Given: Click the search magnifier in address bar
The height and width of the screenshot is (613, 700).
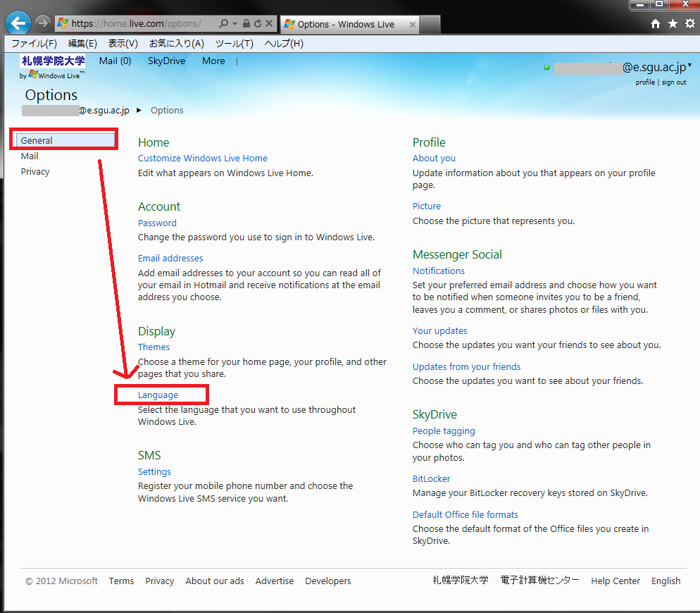Looking at the screenshot, I should (224, 23).
